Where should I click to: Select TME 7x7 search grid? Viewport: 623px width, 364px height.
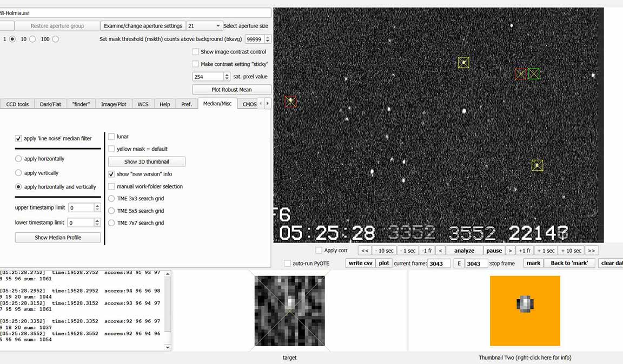111,223
